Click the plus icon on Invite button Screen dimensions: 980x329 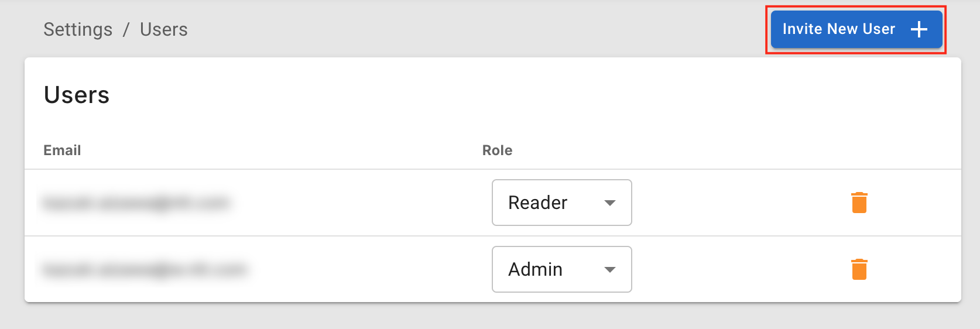point(919,29)
